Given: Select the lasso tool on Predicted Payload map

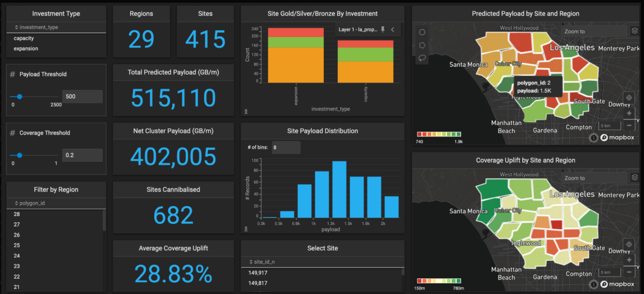Looking at the screenshot, I should (x=422, y=58).
